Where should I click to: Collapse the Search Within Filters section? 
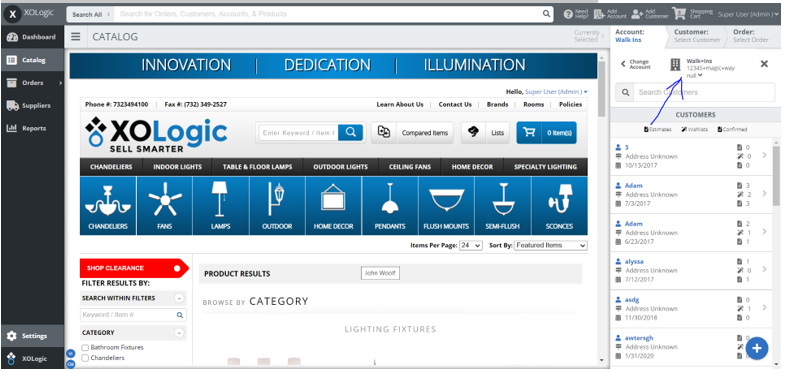tap(179, 298)
